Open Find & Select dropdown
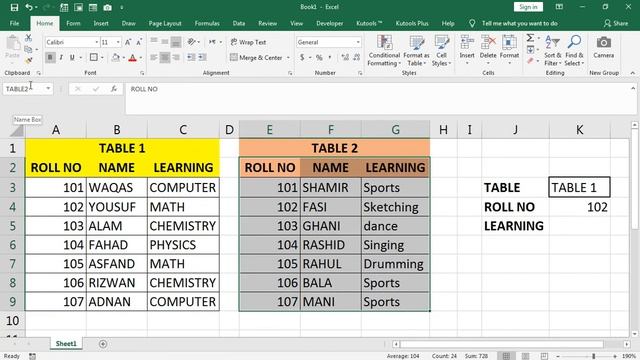Image resolution: width=640 pixels, height=360 pixels. (574, 51)
